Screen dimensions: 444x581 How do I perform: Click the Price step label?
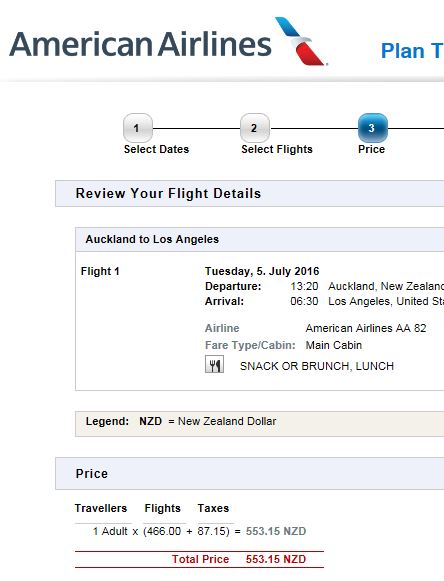click(371, 149)
